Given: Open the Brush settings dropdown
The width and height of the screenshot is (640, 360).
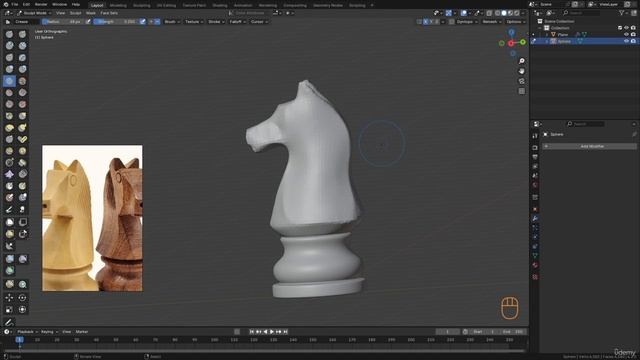Looking at the screenshot, I should pyautogui.click(x=172, y=22).
